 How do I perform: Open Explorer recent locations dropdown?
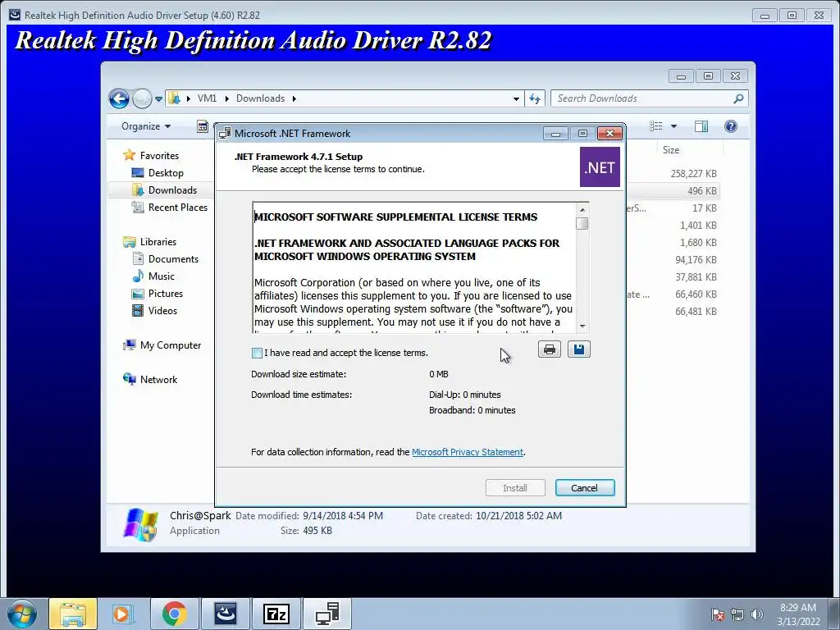158,99
